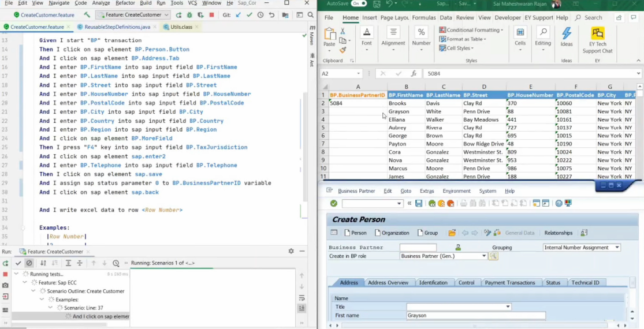Click the Git update project arrow
The height and width of the screenshot is (329, 644).
pos(238,15)
